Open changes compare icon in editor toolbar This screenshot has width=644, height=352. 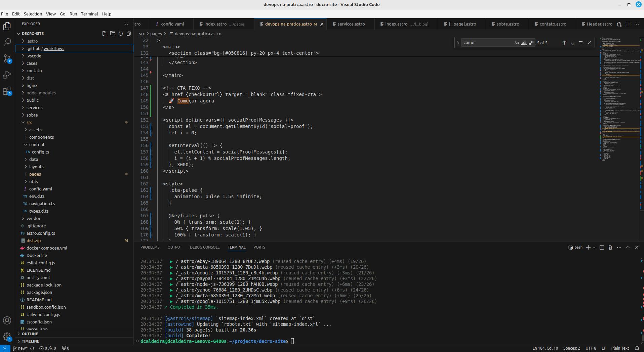coord(619,24)
